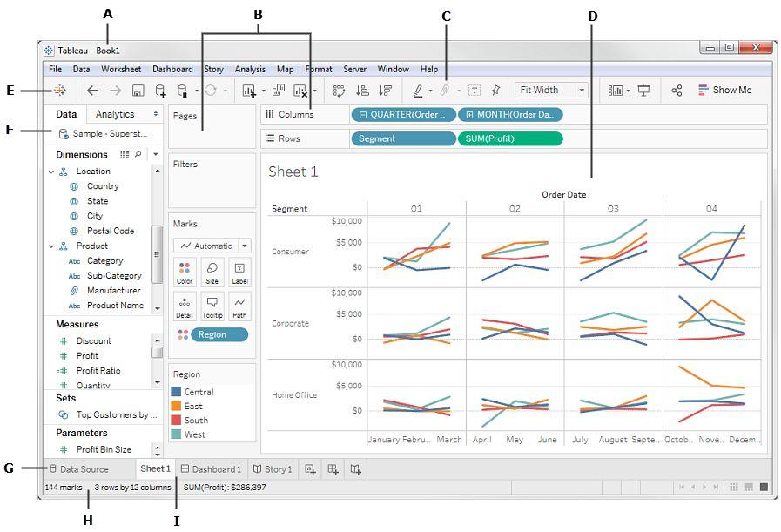Create a new worksheet from the toolbar
781x532 pixels.
[248, 91]
